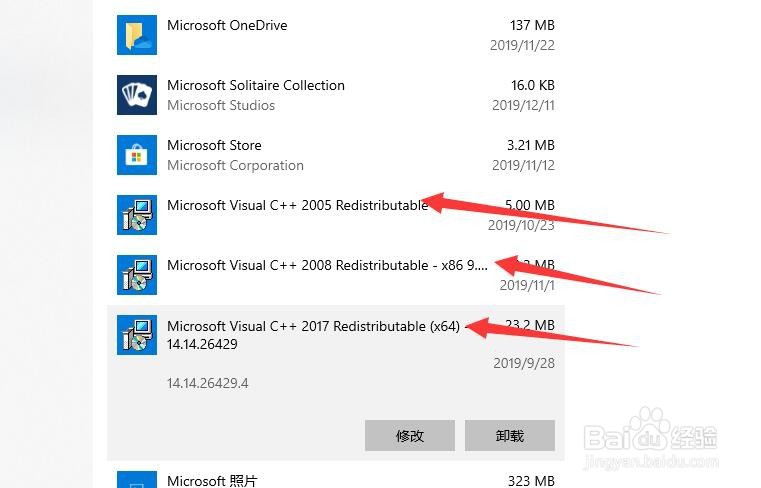Click the 2019/12/11 install date

pos(523,105)
